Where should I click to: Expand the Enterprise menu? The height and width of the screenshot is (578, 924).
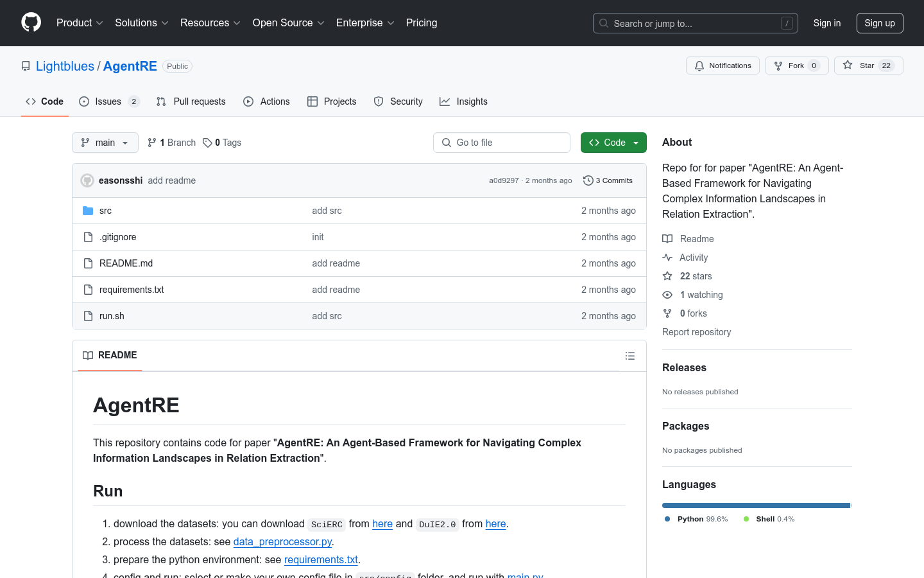pyautogui.click(x=365, y=23)
